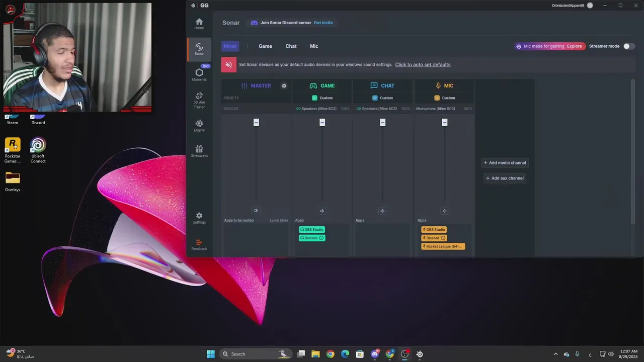Switch to the Game tab
644x362 pixels.
265,46
